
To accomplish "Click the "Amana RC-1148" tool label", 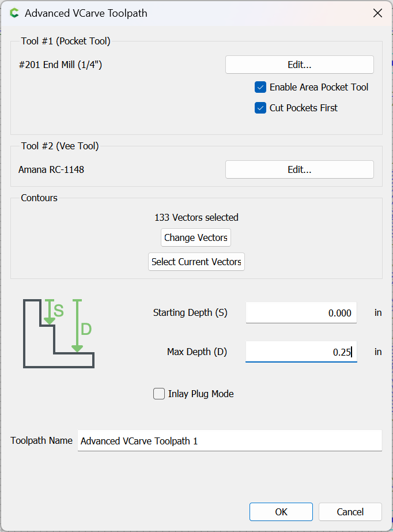I will pos(51,169).
